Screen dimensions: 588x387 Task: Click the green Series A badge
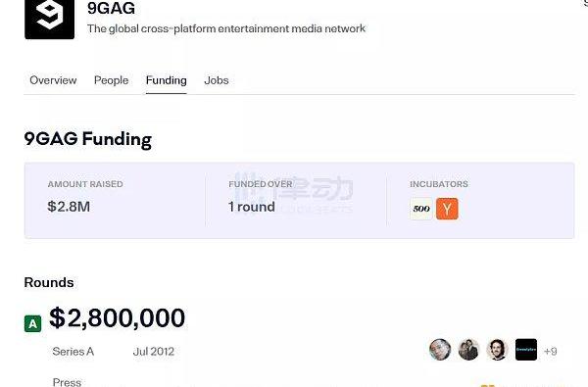(x=33, y=323)
